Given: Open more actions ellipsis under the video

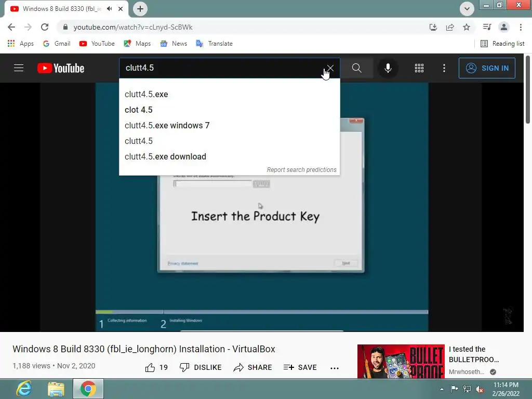Looking at the screenshot, I should [334, 368].
